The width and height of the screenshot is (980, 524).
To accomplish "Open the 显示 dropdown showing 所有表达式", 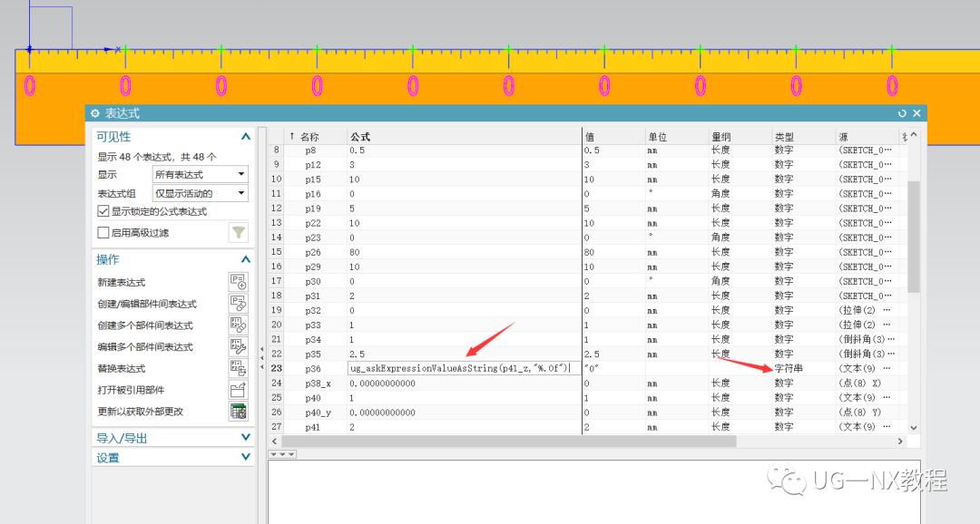I will [x=200, y=174].
